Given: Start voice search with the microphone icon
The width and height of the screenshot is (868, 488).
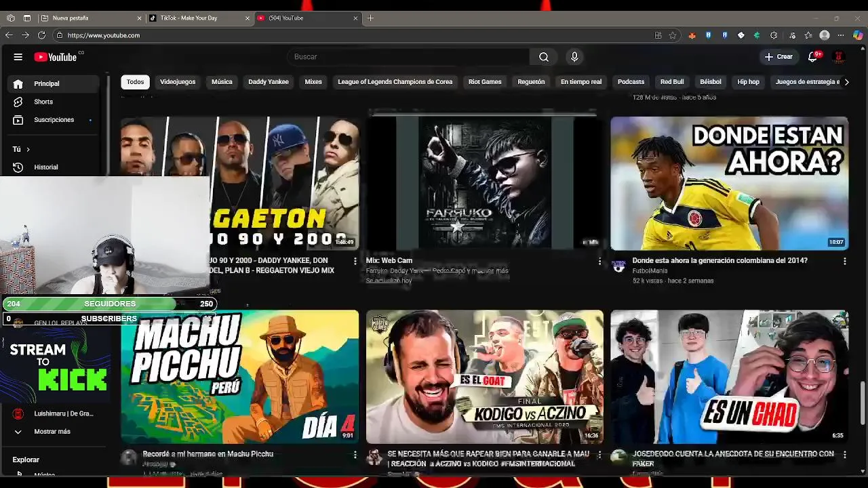Looking at the screenshot, I should coord(574,57).
